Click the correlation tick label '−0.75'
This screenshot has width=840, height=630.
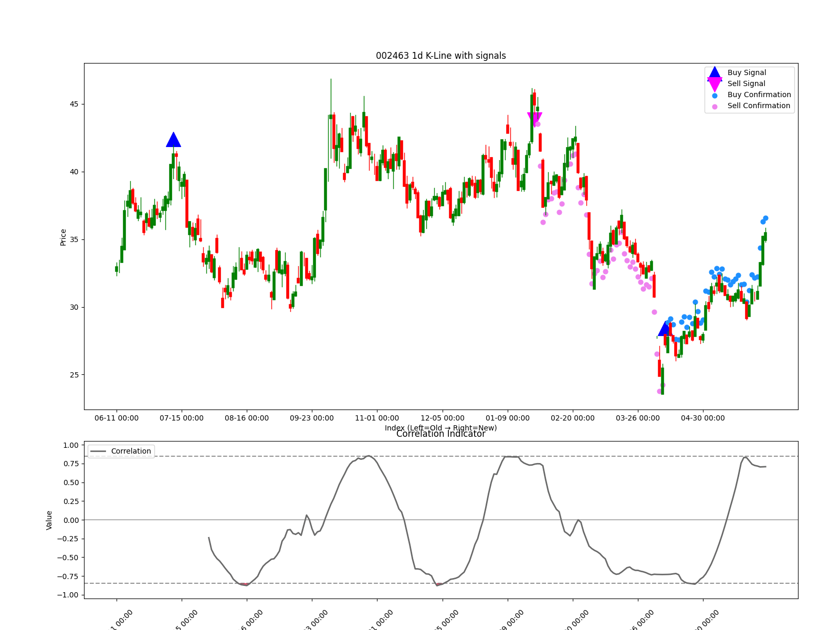point(68,576)
